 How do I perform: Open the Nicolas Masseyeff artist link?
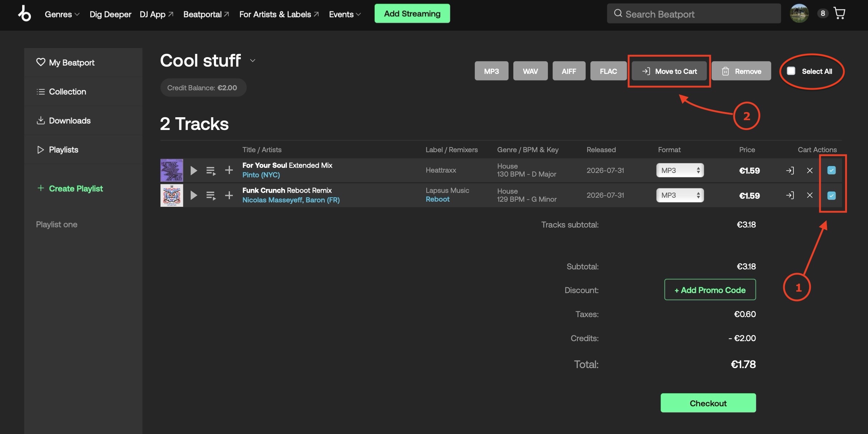272,200
